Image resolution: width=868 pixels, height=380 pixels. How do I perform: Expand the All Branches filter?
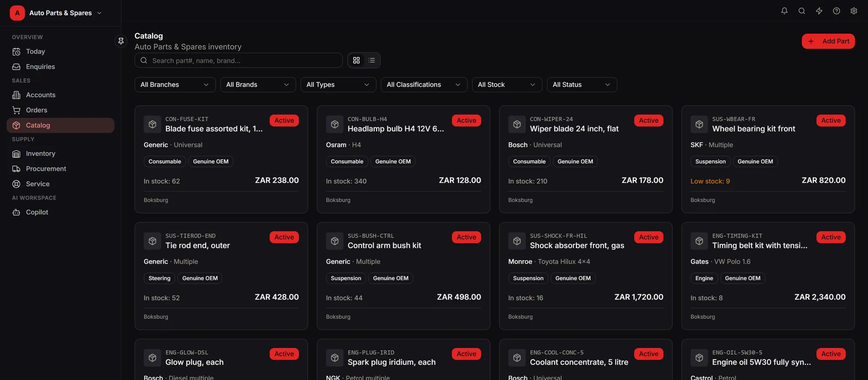[x=175, y=85]
